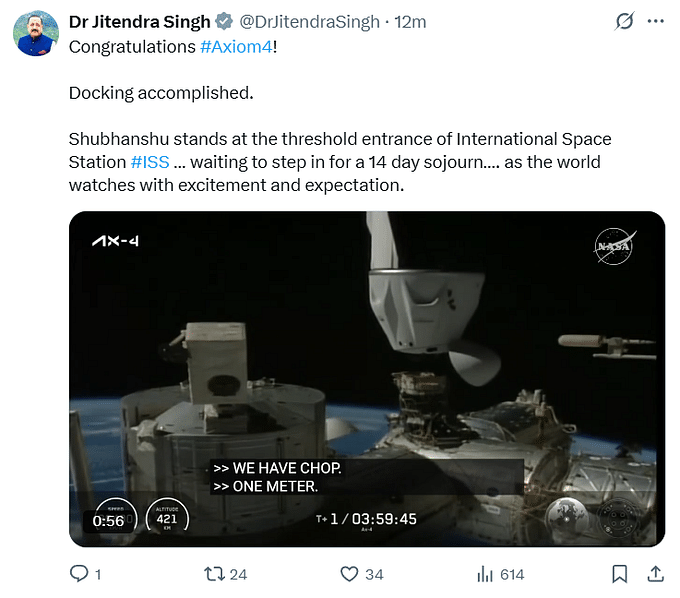Open the #Axiom4 hashtag link
The height and width of the screenshot is (598, 680).
(236, 47)
